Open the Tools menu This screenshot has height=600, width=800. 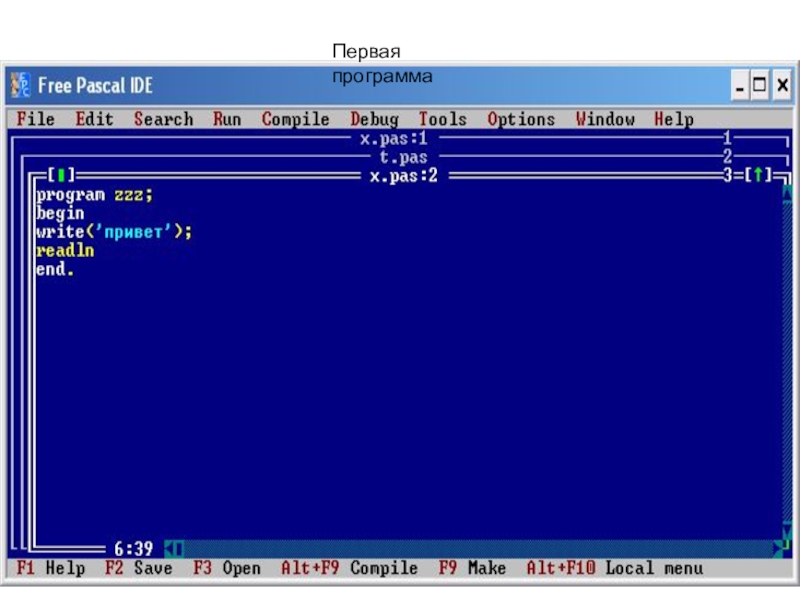click(442, 119)
